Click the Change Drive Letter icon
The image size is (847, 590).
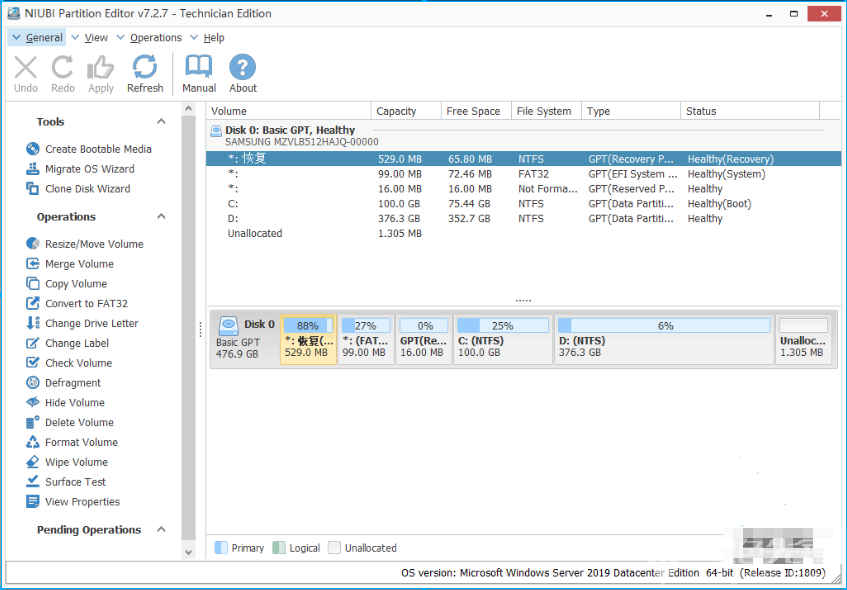tap(32, 323)
